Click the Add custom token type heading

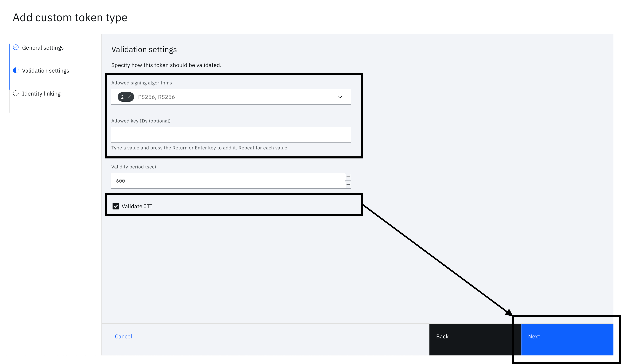[70, 17]
